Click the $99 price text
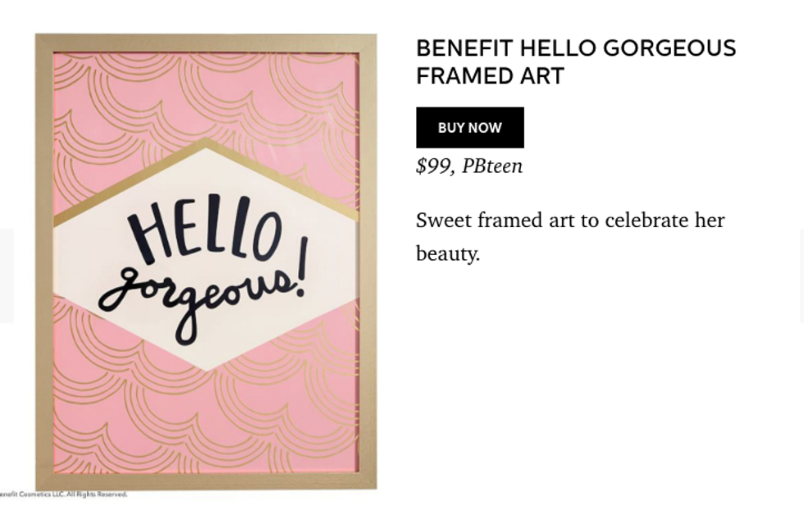The image size is (804, 532). [433, 166]
